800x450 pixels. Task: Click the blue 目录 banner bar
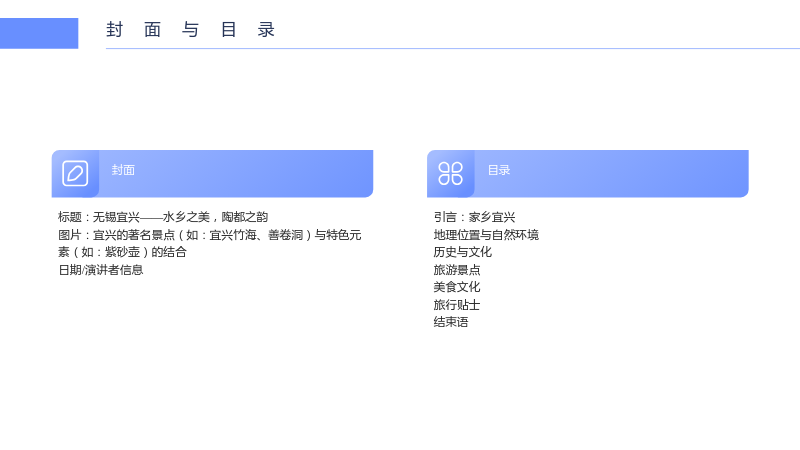[x=588, y=173]
